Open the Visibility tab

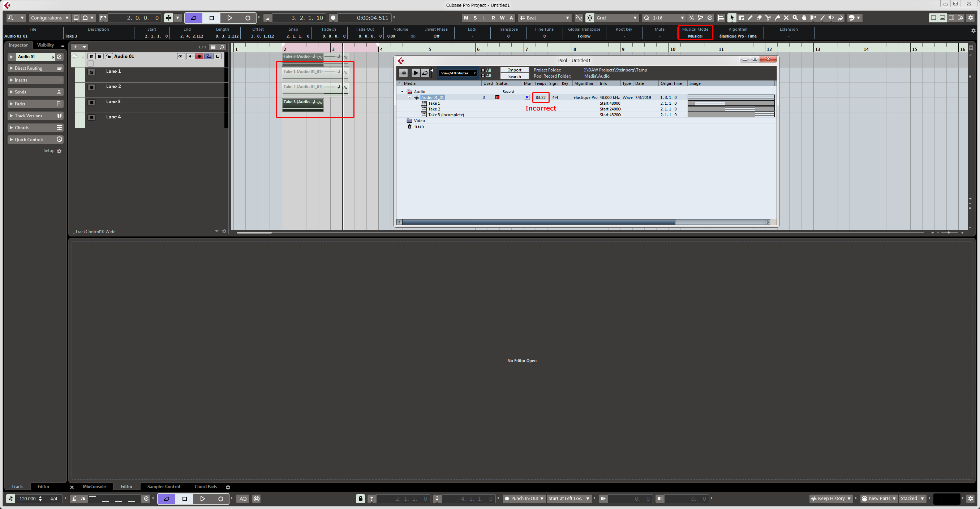(x=45, y=45)
